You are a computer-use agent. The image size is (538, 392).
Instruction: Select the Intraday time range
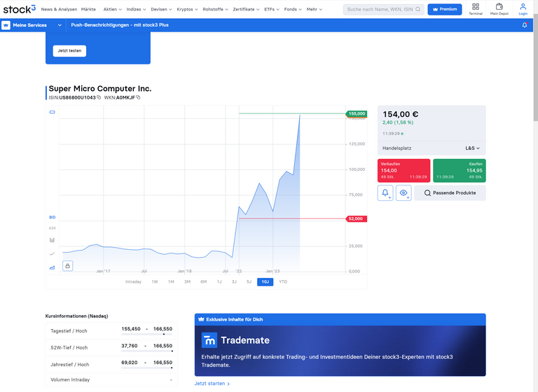134,282
